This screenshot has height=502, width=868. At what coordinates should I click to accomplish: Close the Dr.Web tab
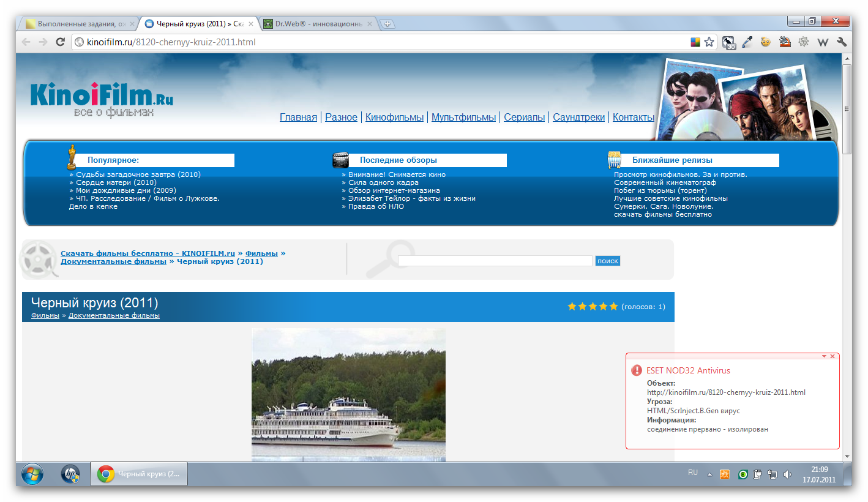[x=369, y=24]
